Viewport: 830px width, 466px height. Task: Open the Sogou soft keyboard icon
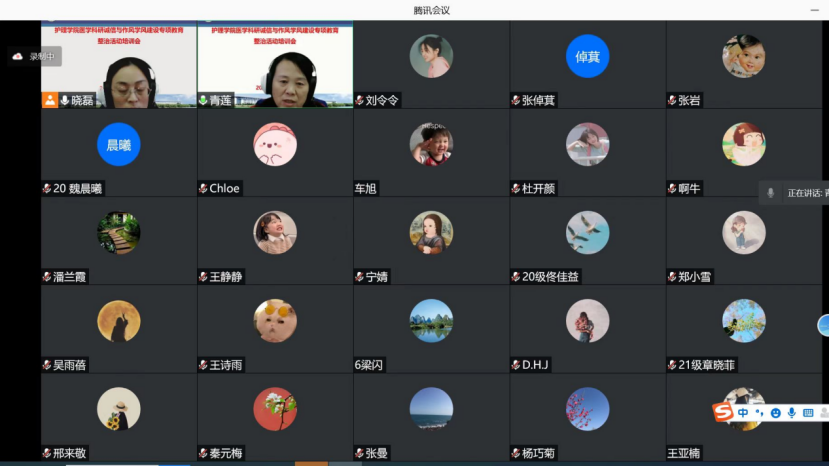808,413
